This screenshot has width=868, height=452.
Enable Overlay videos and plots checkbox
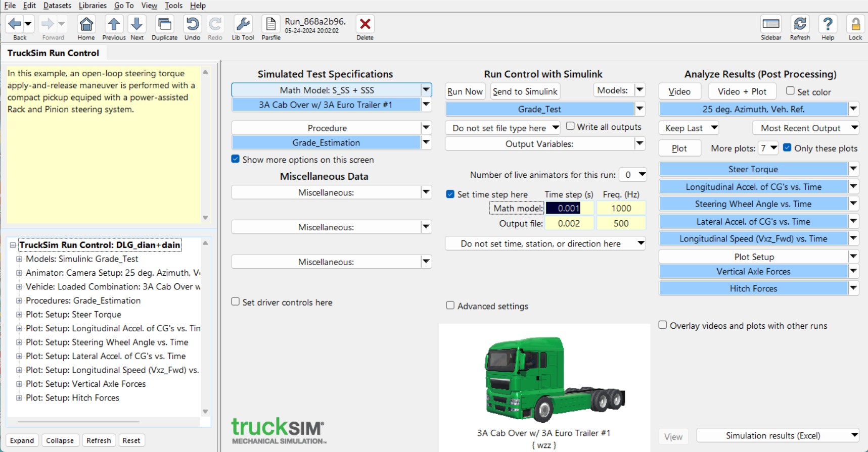point(662,325)
